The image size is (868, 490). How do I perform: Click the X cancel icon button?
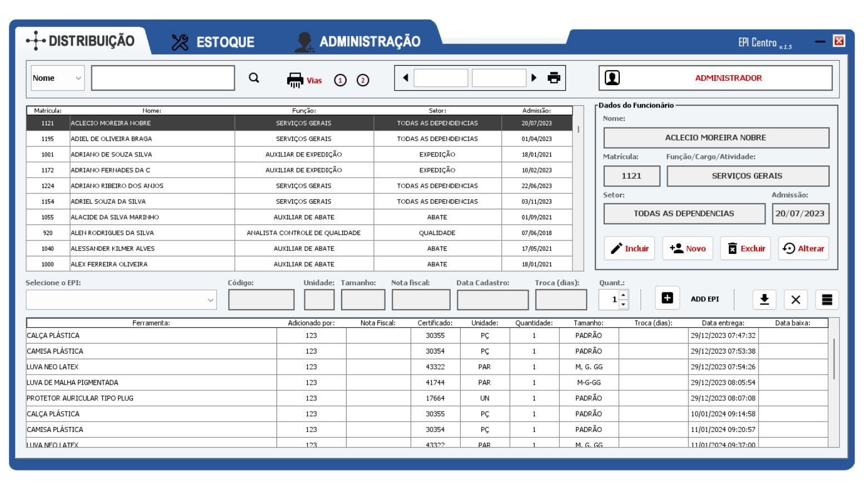point(796,300)
